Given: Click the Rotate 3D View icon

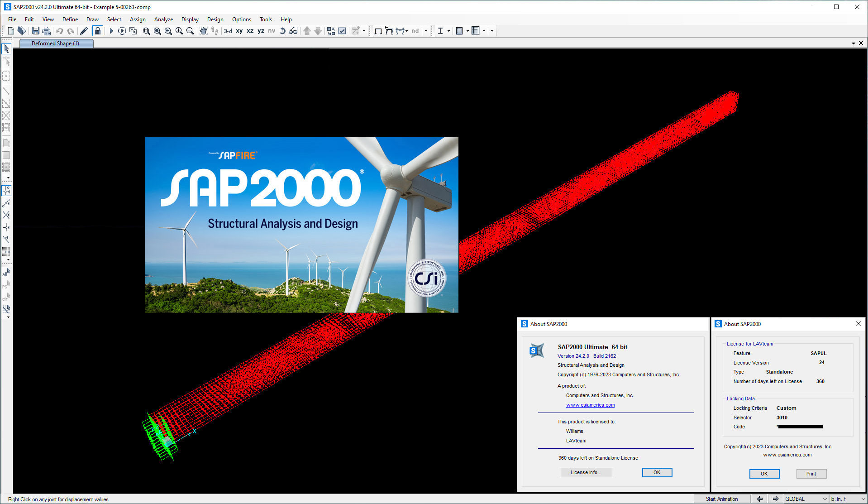Looking at the screenshot, I should pyautogui.click(x=282, y=31).
